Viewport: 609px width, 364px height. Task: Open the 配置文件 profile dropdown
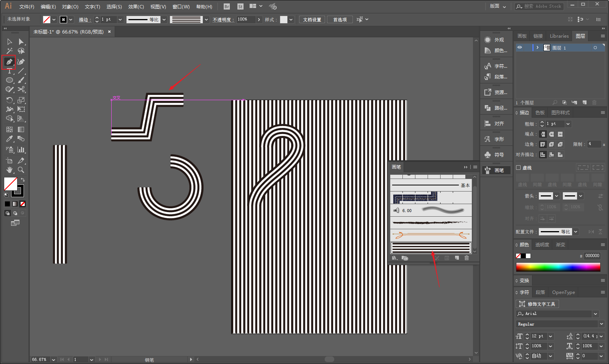576,231
